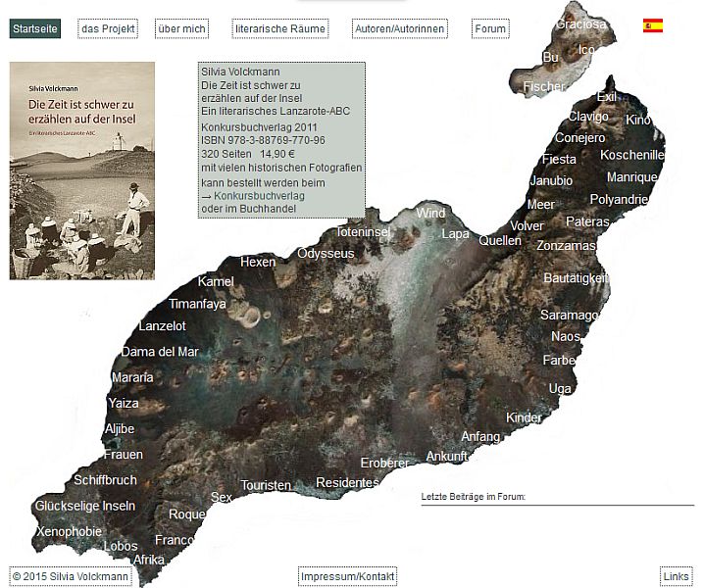Screen dimensions: 704x588
Task: Open the 'das Projekt' menu page
Action: coord(108,29)
